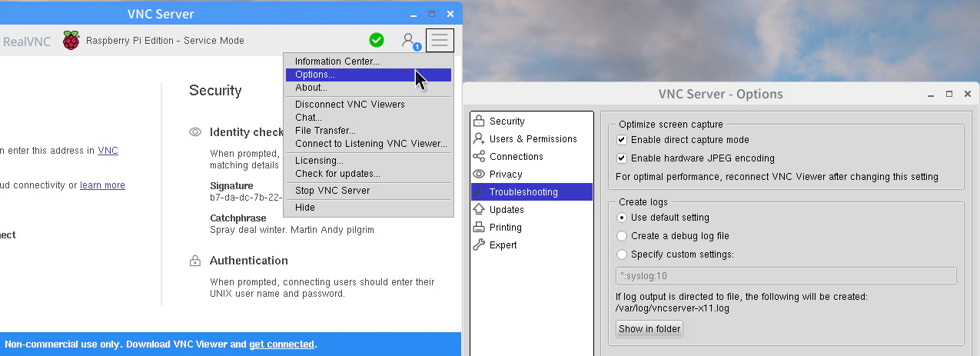
Task: Open the 'learn more' link
Action: [102, 185]
